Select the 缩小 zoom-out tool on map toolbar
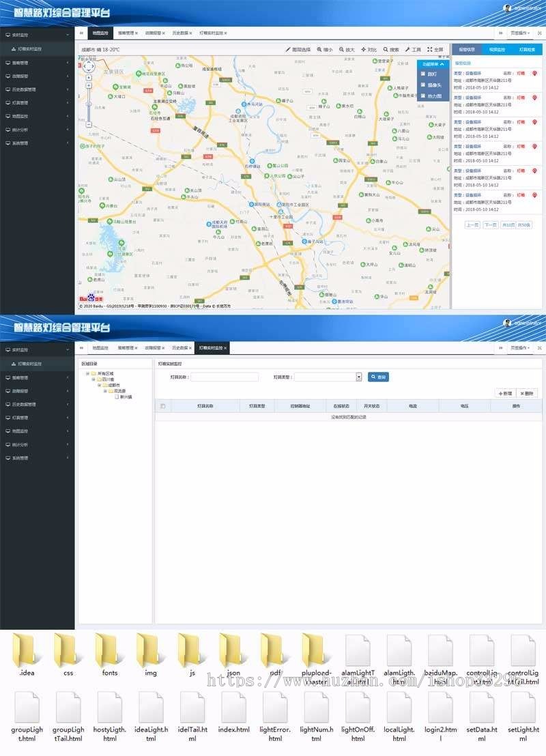 coord(323,48)
